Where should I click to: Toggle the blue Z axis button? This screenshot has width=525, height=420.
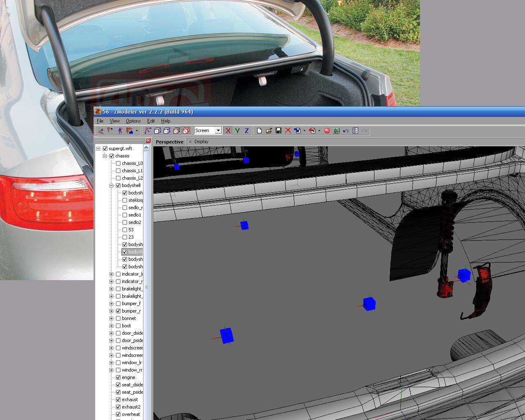click(x=247, y=130)
